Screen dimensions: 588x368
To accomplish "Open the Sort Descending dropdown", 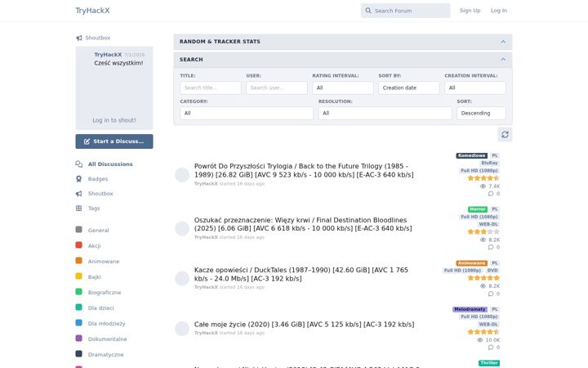I will (481, 113).
